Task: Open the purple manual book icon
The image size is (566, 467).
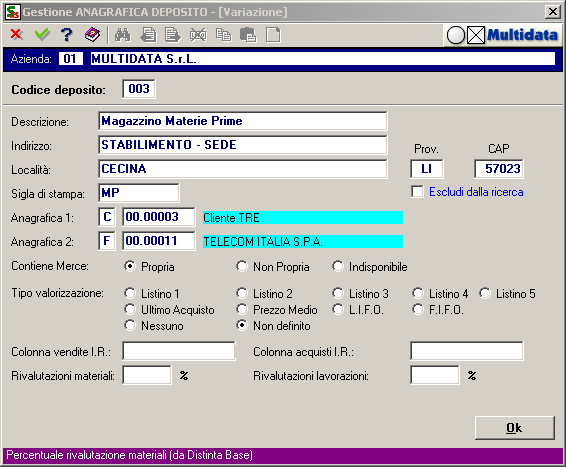Action: coord(92,35)
